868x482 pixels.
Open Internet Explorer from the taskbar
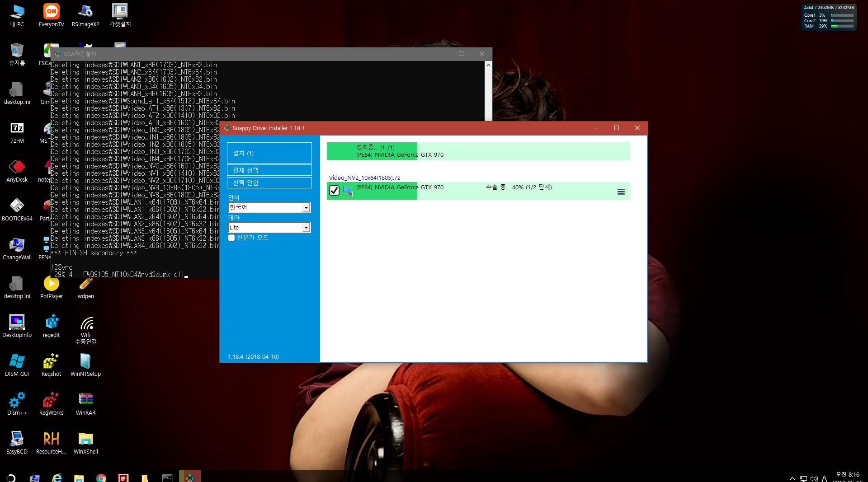pyautogui.click(x=57, y=477)
